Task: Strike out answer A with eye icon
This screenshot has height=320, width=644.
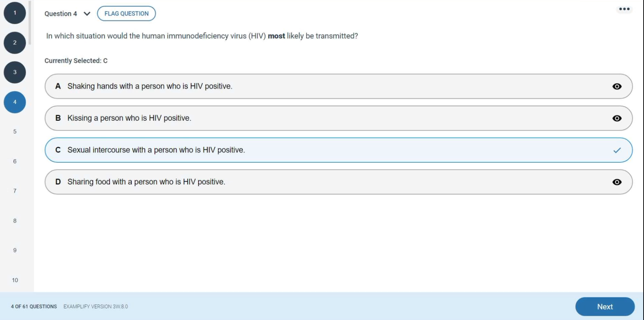Action: (617, 87)
